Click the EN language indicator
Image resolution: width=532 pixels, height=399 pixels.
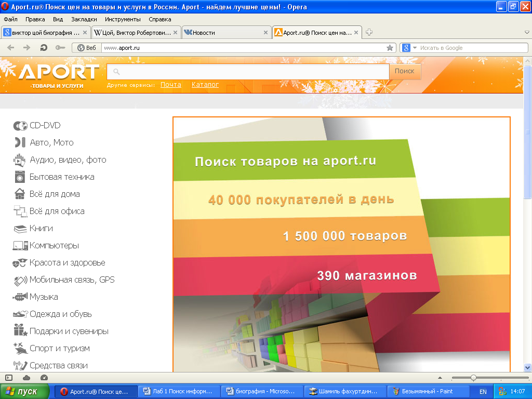pyautogui.click(x=483, y=392)
